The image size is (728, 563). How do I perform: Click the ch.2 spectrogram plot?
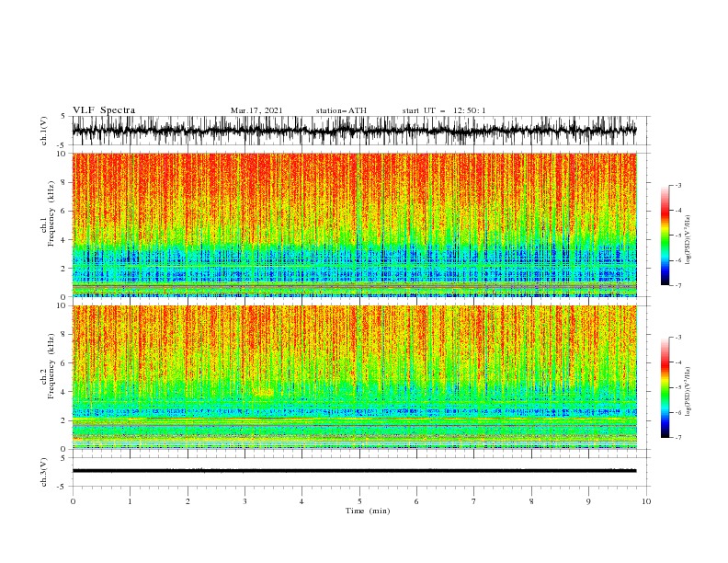pyautogui.click(x=355, y=377)
